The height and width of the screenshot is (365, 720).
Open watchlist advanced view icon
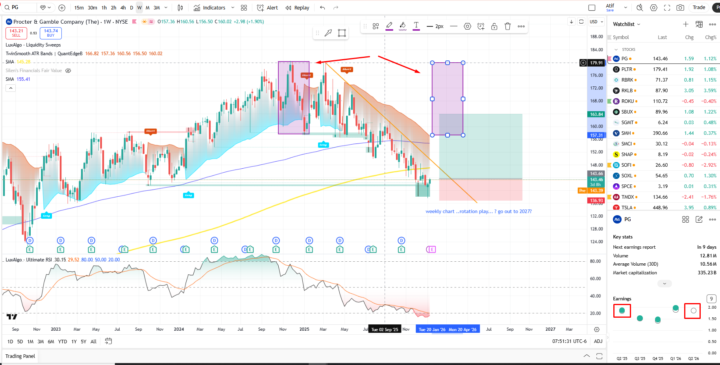699,24
